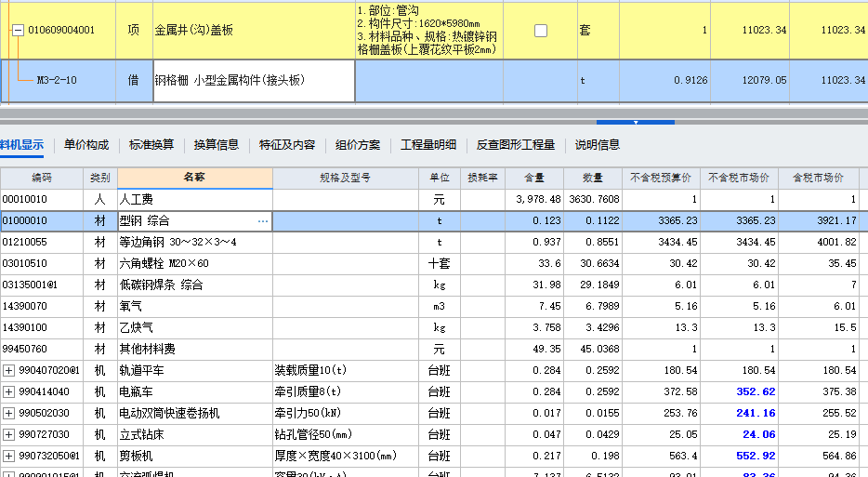Viewport: 868px width, 477px height.
Task: Expand the 电瓶车 machine row
Action: click(9, 392)
